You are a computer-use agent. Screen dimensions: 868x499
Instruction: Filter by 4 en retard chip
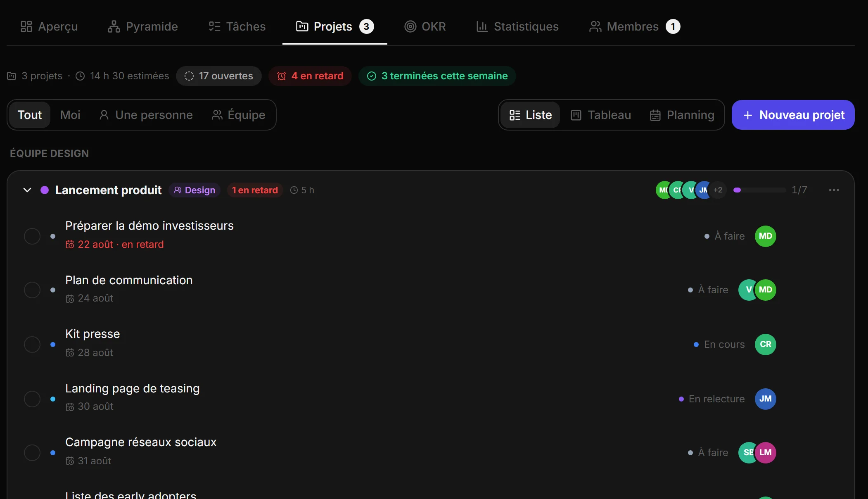tap(310, 76)
